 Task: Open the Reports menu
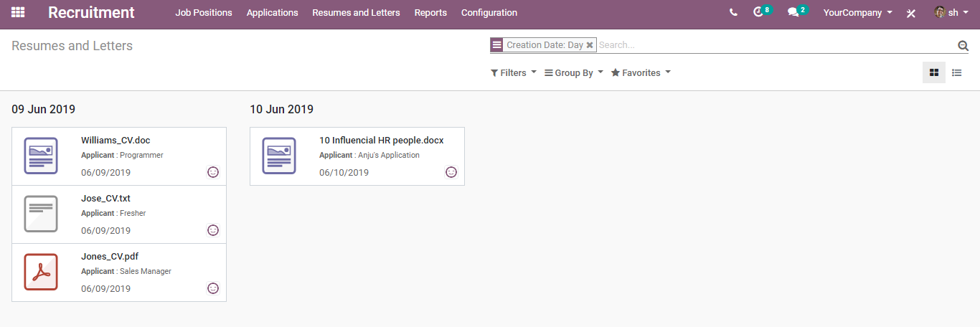pos(430,12)
